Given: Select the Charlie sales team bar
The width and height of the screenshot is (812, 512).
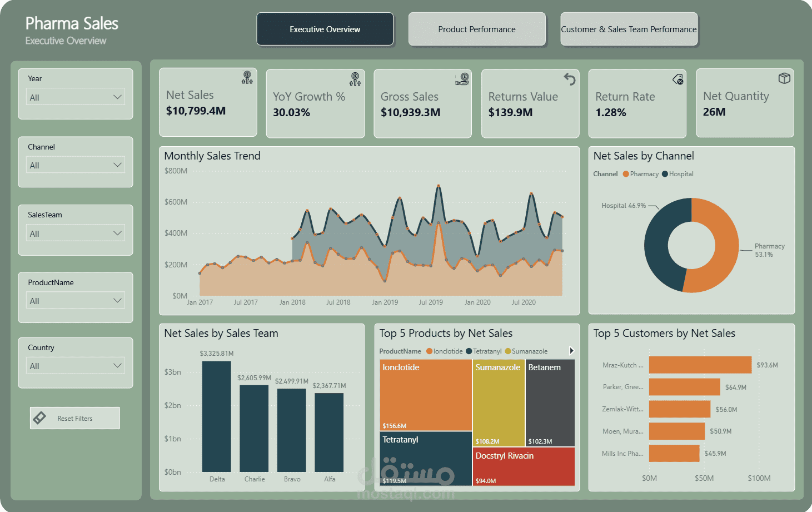Looking at the screenshot, I should pyautogui.click(x=254, y=429).
